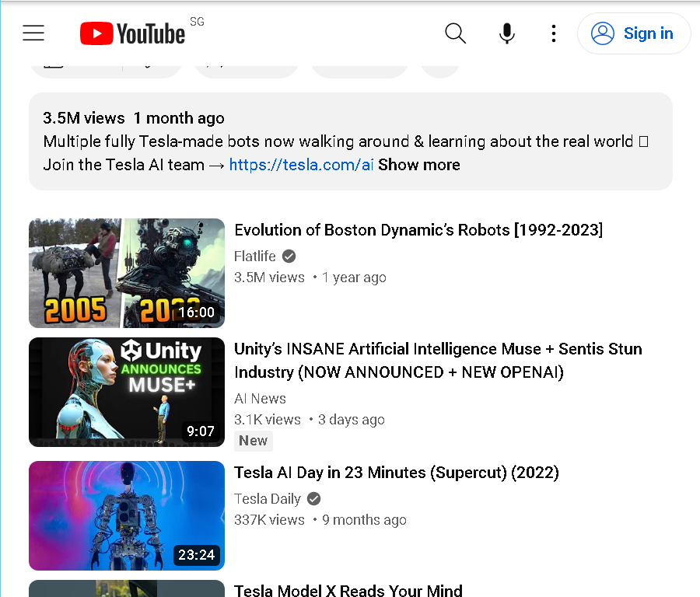Click '1 year ago' on Flatlife video
The image size is (700, 597).
[x=354, y=278]
